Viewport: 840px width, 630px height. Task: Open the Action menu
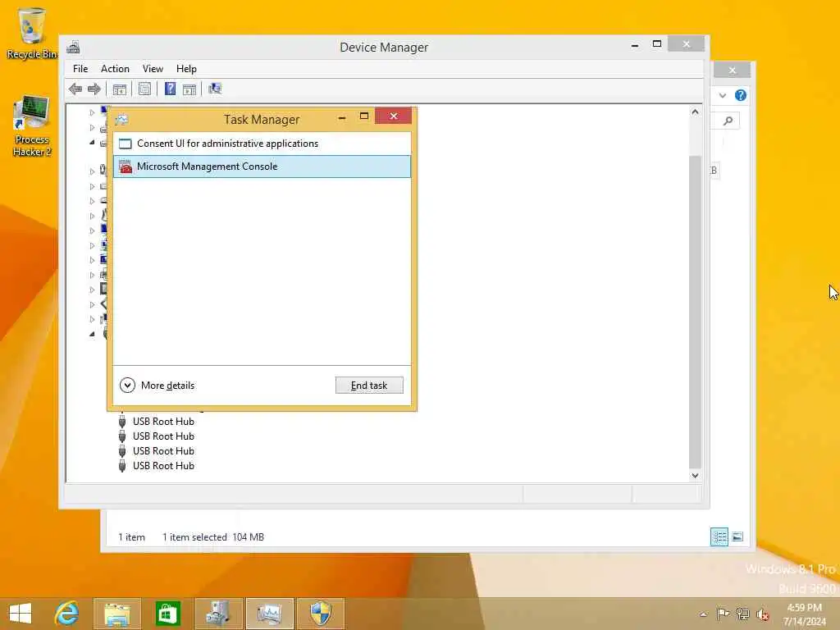pyautogui.click(x=115, y=69)
